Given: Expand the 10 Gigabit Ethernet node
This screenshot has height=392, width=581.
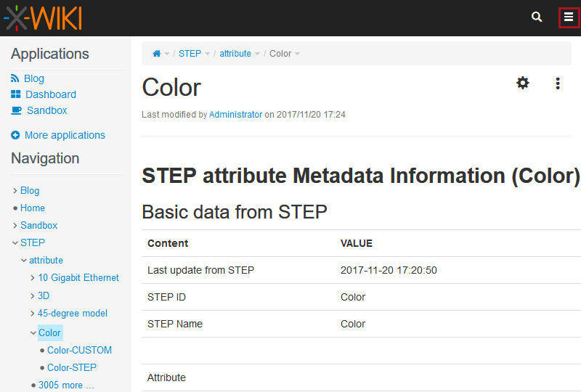Looking at the screenshot, I should [33, 278].
